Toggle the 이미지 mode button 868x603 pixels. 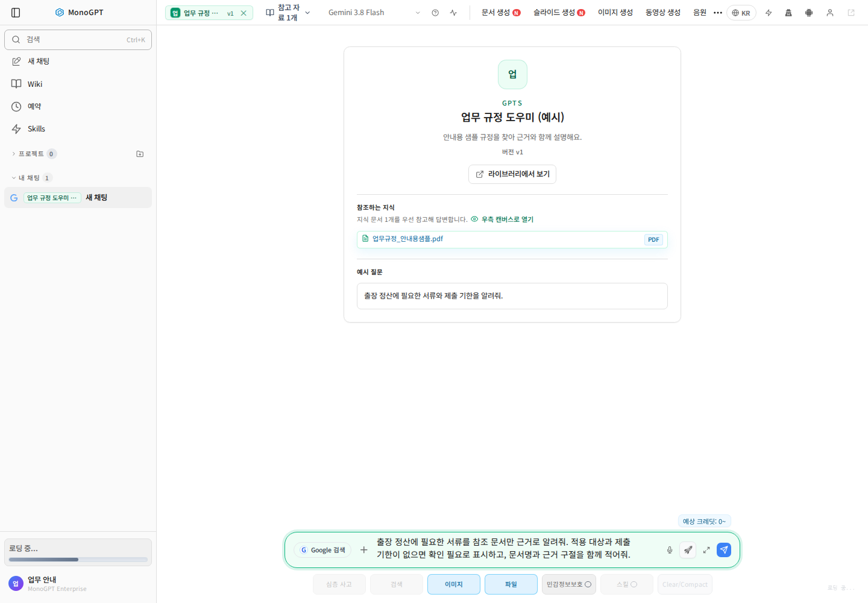(x=454, y=584)
